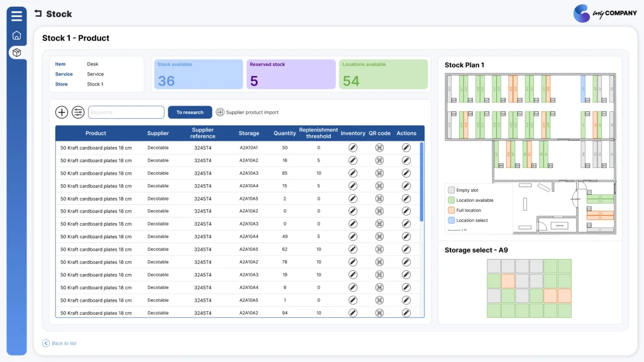Click the table's vertical scrollbar

coord(421,182)
